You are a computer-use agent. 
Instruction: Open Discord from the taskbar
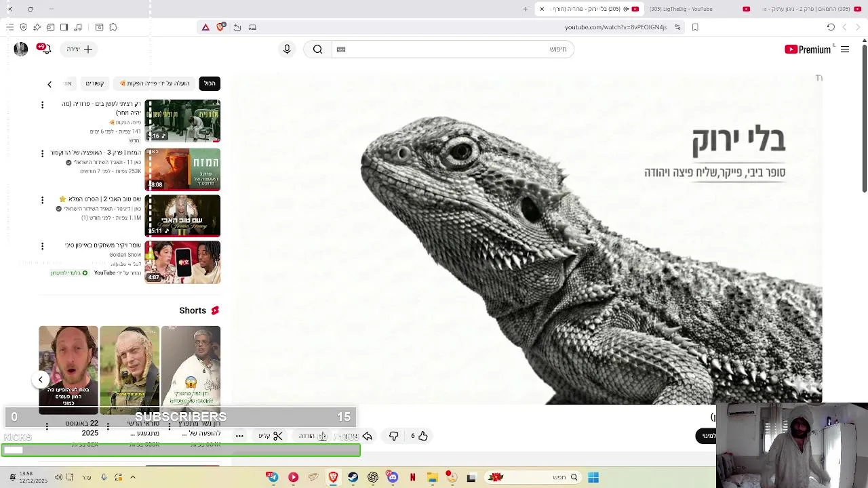393,477
